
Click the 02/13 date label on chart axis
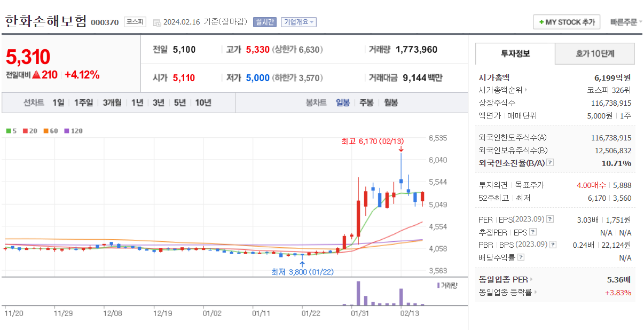410,315
